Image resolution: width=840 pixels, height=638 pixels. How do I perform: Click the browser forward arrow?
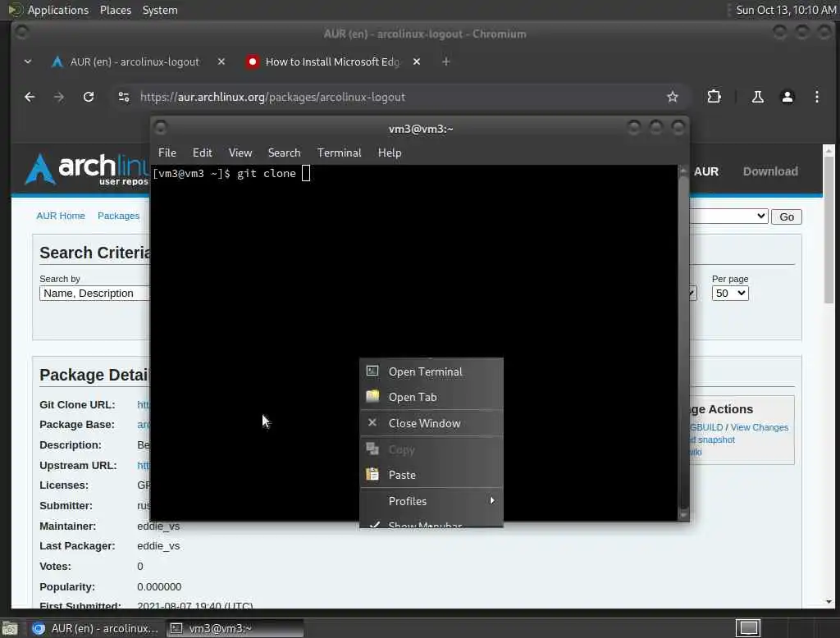59,97
